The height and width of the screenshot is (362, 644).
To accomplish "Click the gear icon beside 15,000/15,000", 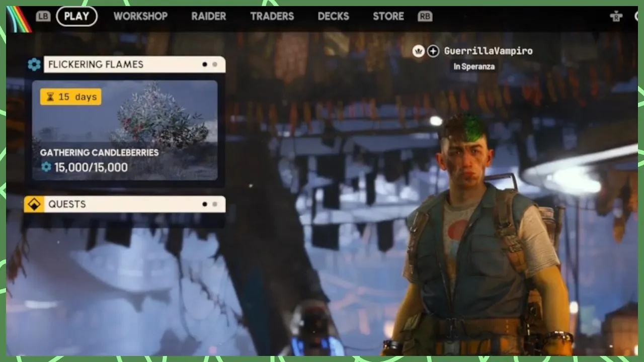I will [x=46, y=167].
